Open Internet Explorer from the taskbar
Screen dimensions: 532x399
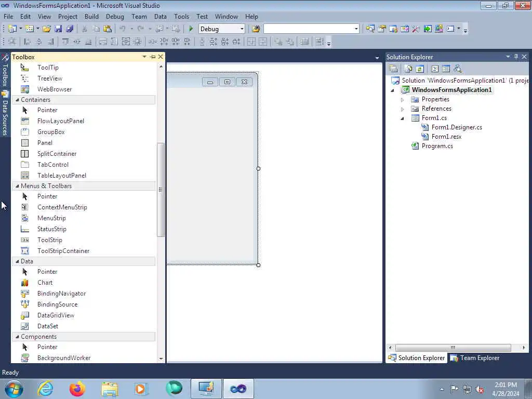(x=45, y=389)
